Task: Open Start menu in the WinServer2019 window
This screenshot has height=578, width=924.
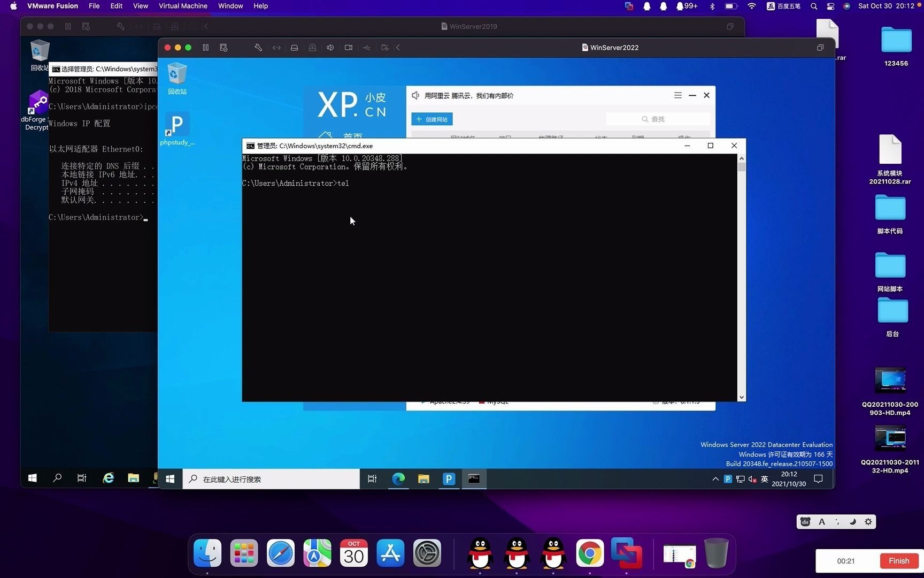Action: pyautogui.click(x=32, y=478)
